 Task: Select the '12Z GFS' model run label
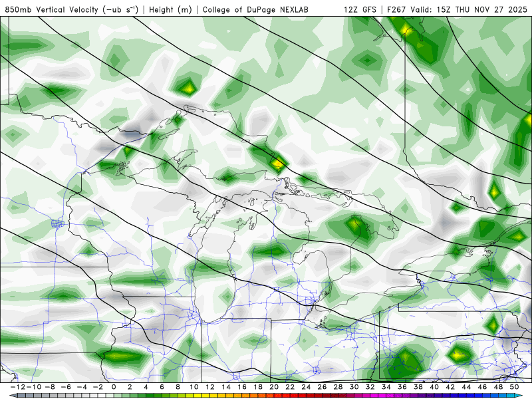click(360, 10)
